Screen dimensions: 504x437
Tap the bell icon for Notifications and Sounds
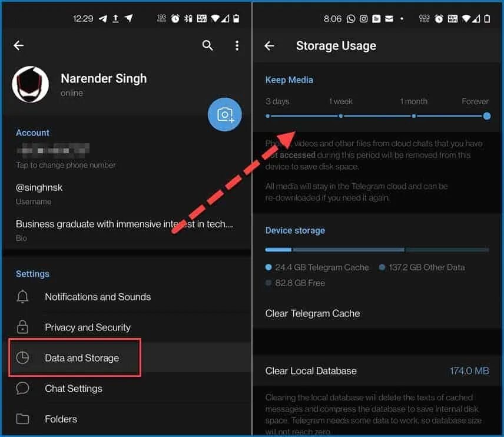[x=22, y=296]
